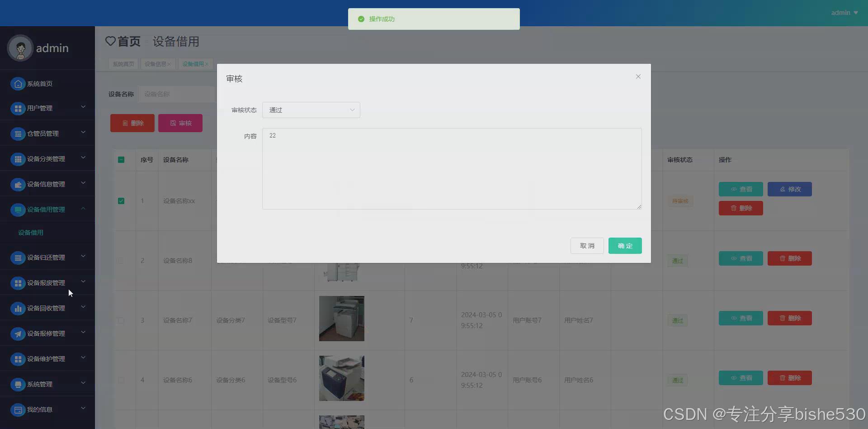Open the 审核状态 dropdown showing 通过
Screen dimensions: 868x429
tap(311, 110)
